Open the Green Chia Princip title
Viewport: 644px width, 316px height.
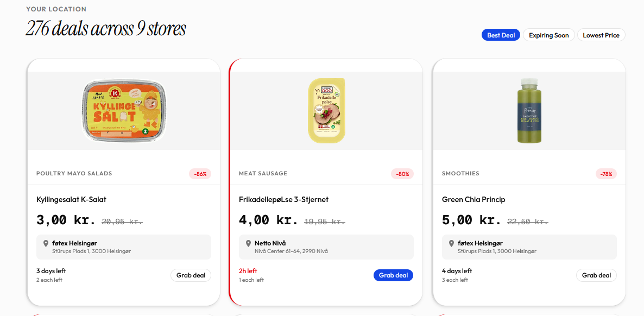click(473, 199)
